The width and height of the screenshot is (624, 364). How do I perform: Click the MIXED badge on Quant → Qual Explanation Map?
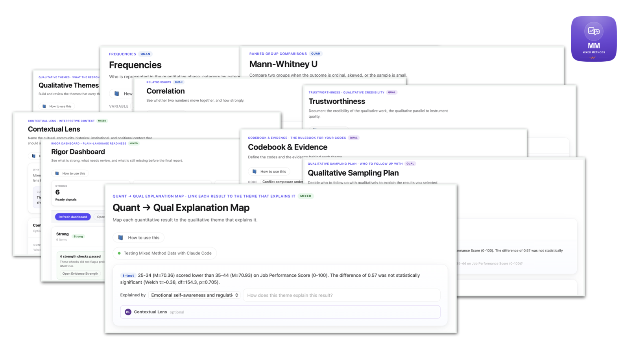(x=306, y=196)
